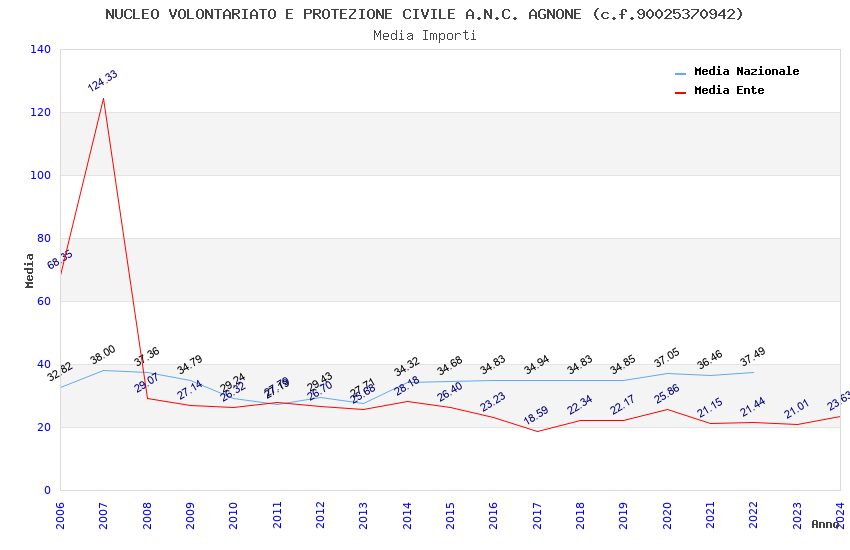Click the 2022 x-axis year label

754,515
